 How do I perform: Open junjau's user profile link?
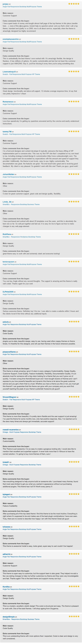point(5,4)
